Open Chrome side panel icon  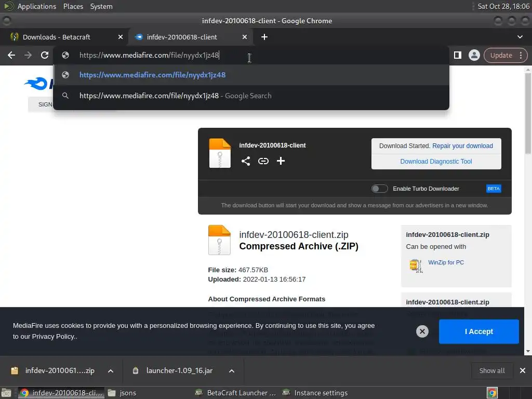click(457, 55)
